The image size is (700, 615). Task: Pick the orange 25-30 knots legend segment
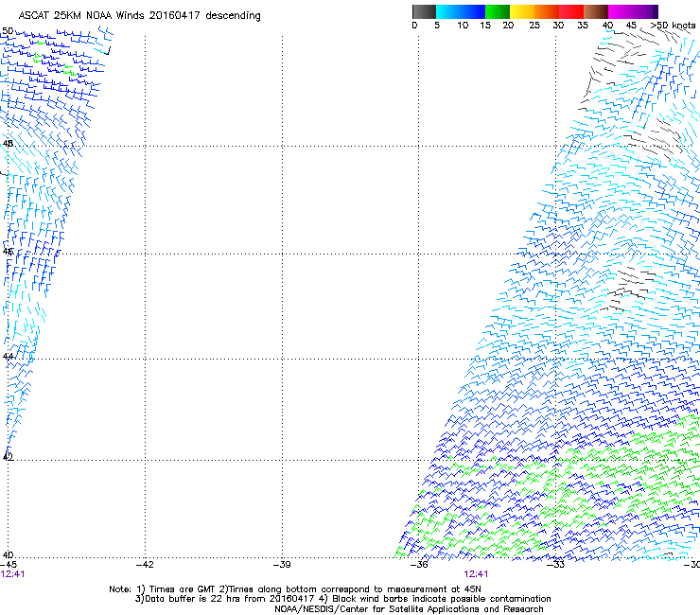pyautogui.click(x=547, y=11)
